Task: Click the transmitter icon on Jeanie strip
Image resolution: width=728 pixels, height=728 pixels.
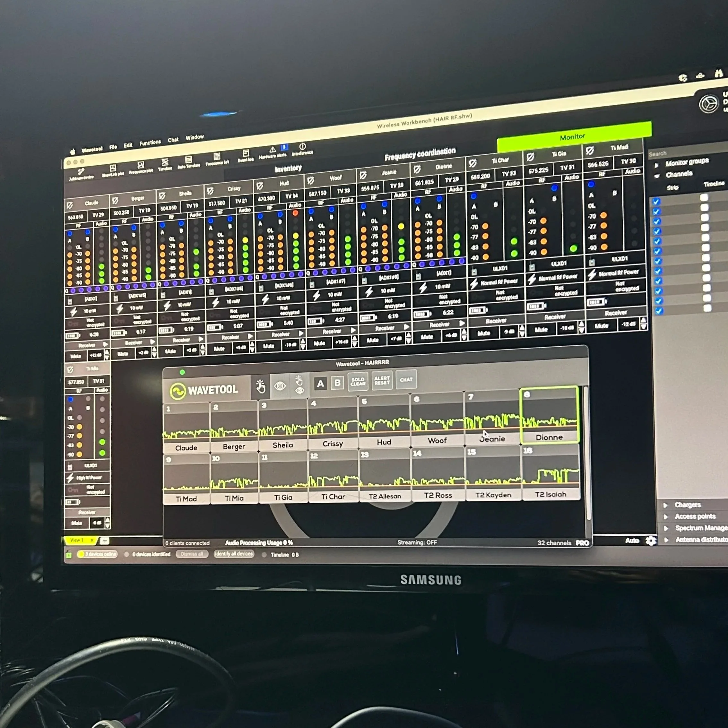Action: [364, 280]
